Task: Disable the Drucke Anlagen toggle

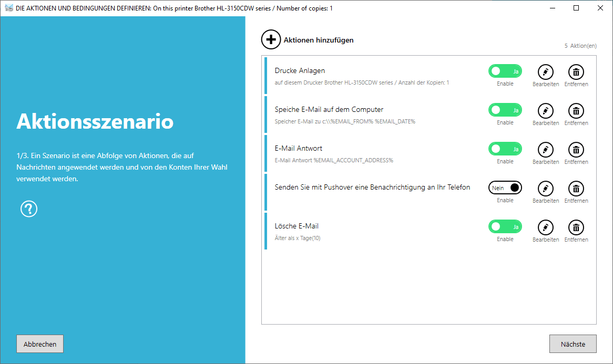Action: tap(505, 71)
